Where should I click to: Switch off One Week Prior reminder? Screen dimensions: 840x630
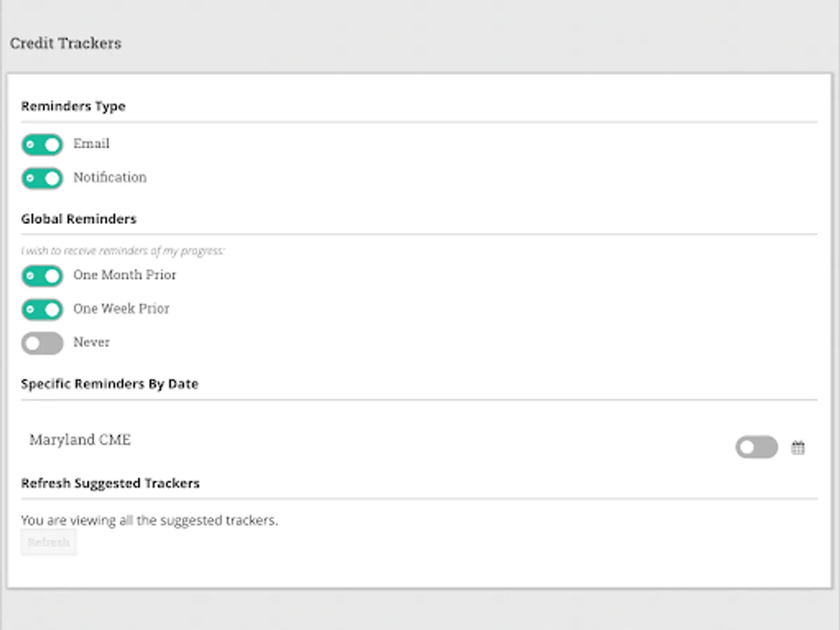(x=42, y=309)
